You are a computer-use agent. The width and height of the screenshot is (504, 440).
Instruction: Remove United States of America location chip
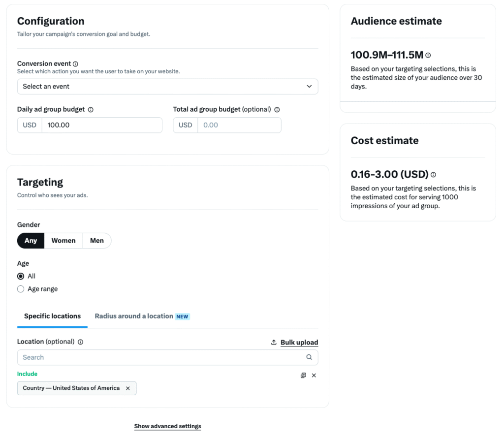(x=128, y=388)
